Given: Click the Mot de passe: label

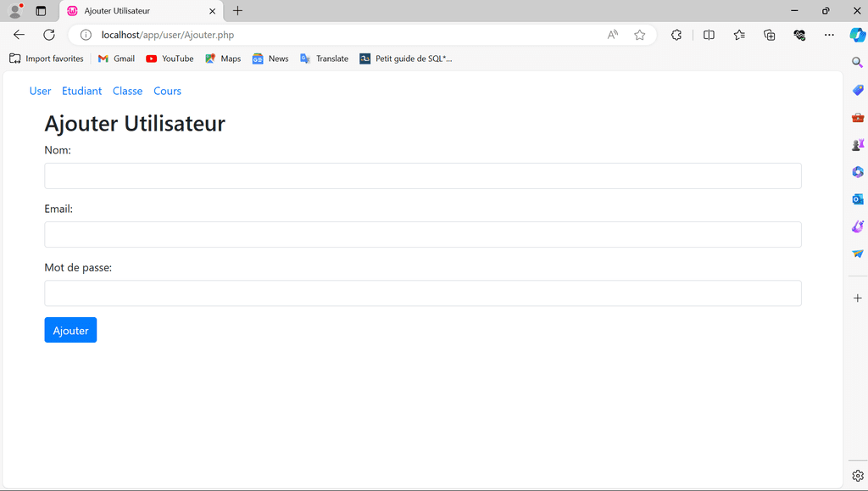Looking at the screenshot, I should point(78,267).
